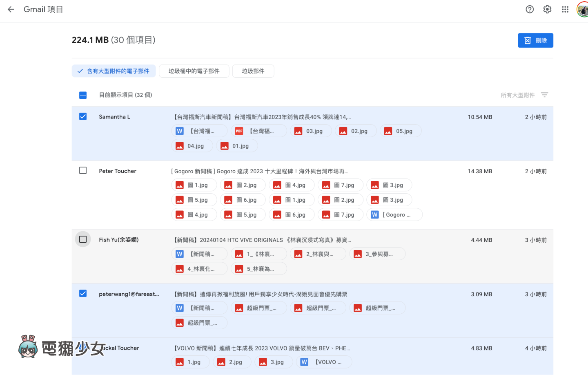Click the 3.09 MB size value
This screenshot has height=375, width=588.
481,294
